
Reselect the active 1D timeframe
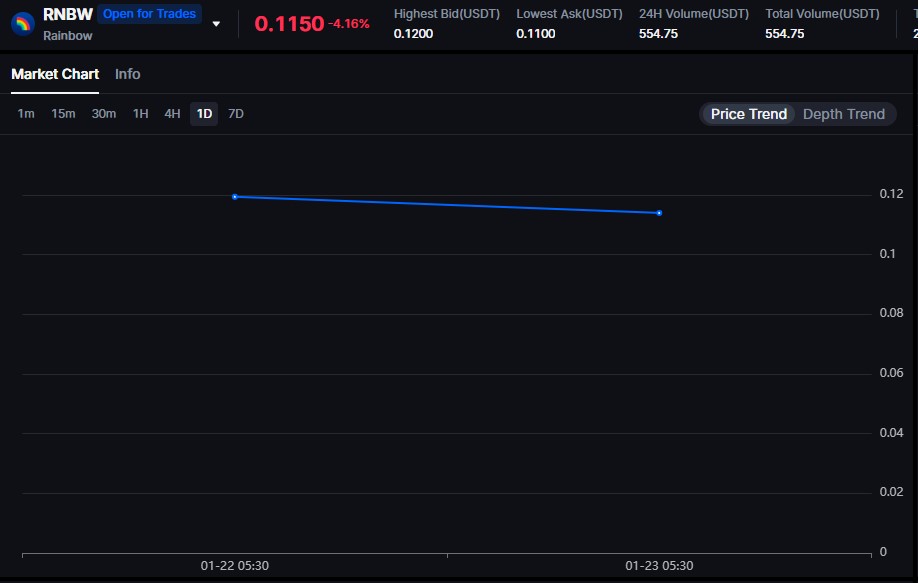[203, 113]
